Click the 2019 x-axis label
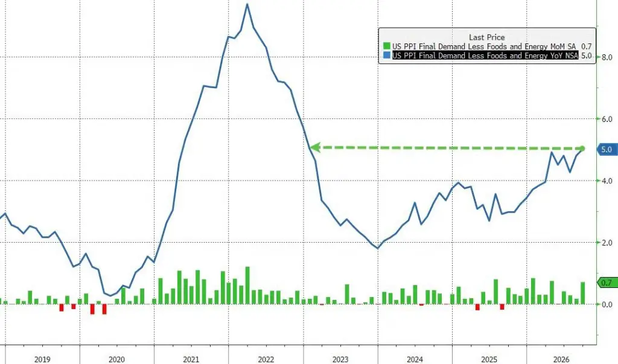The width and height of the screenshot is (618, 364). click(42, 359)
